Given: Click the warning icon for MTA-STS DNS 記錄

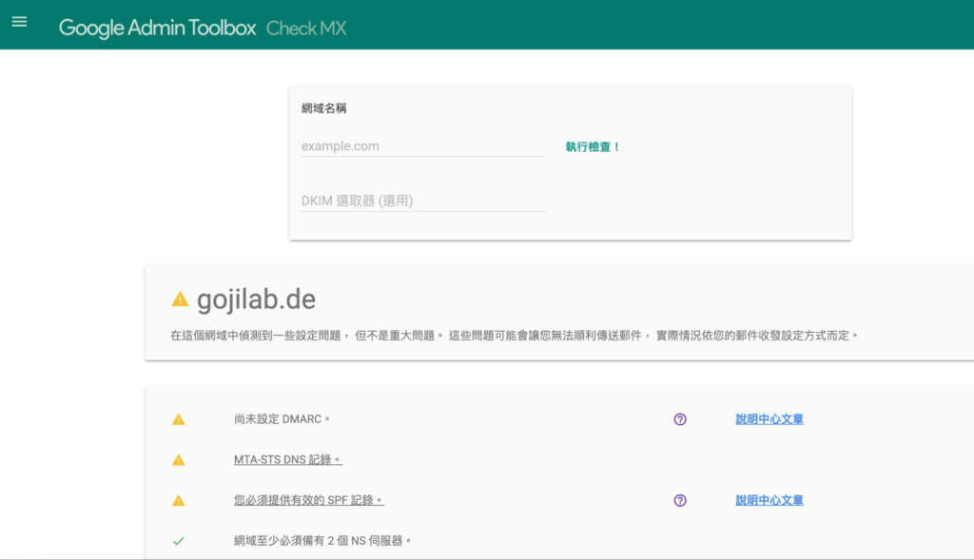Looking at the screenshot, I should point(178,460).
